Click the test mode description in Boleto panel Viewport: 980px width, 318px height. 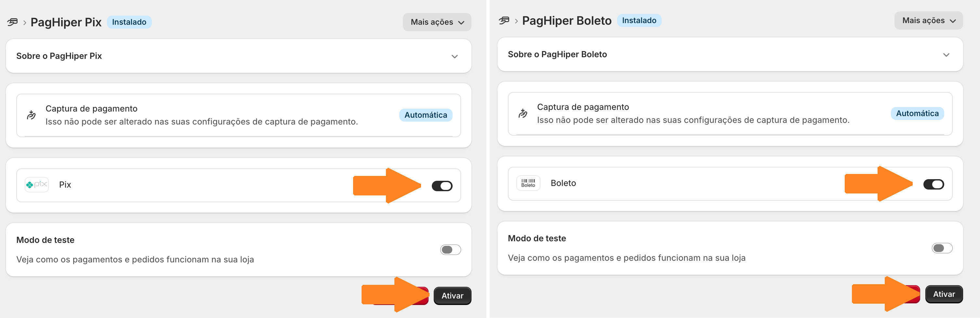tap(627, 258)
